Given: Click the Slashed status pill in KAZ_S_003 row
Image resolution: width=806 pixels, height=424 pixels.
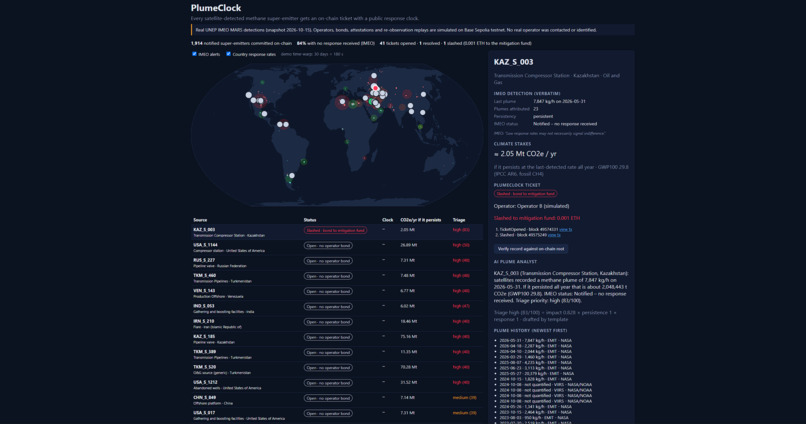Looking at the screenshot, I should (335, 230).
